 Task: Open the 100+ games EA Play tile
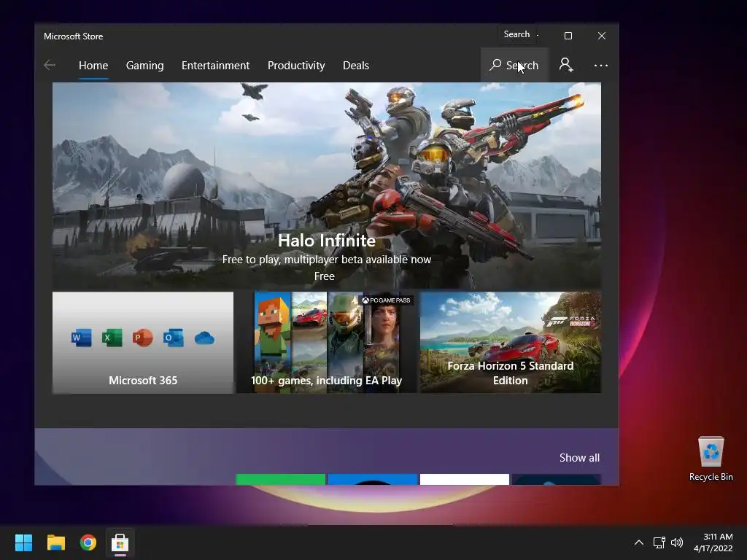point(327,343)
